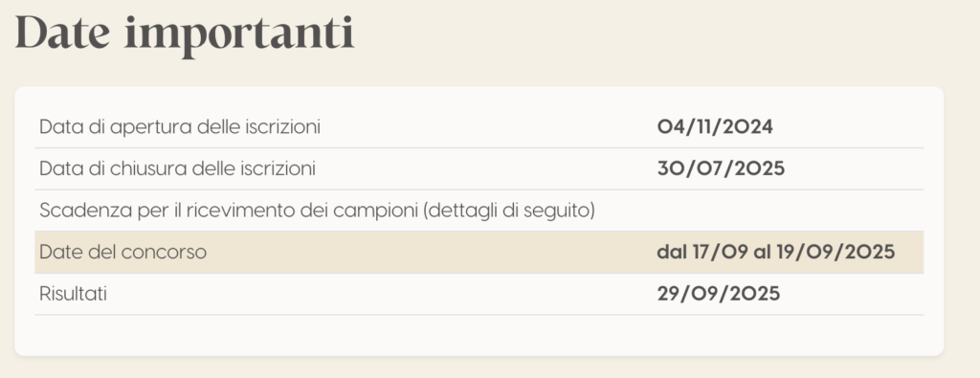Click the highlighted row gap between label and dates
This screenshot has height=378, width=980.
[x=432, y=253]
